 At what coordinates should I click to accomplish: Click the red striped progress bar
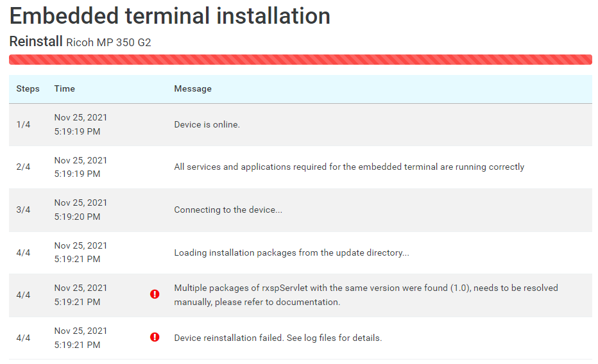(x=300, y=60)
